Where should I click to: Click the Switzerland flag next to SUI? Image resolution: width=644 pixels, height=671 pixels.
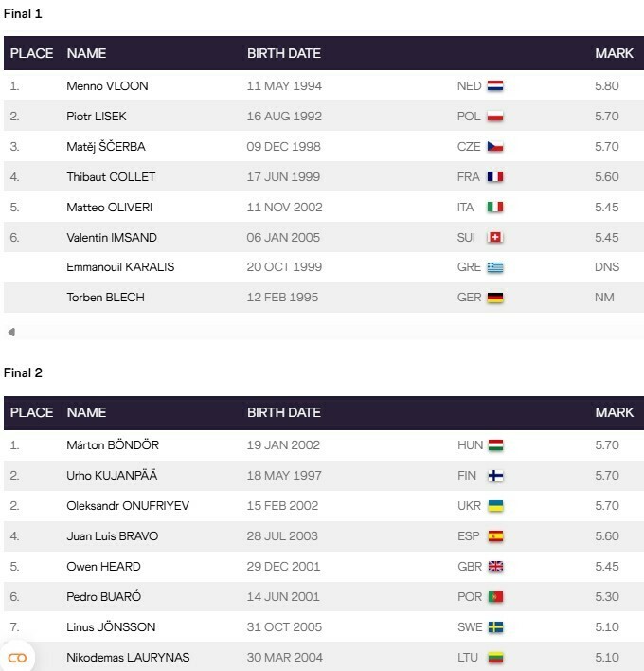coord(494,237)
